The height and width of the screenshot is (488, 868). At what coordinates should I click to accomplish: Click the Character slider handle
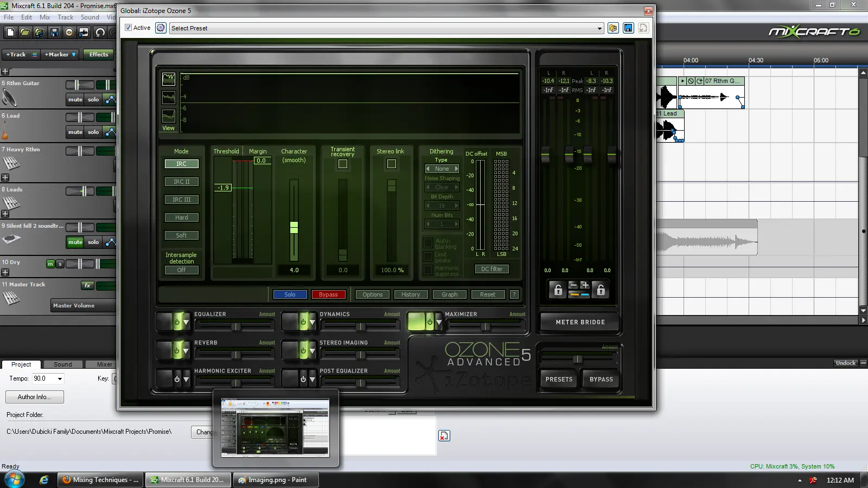[x=294, y=227]
